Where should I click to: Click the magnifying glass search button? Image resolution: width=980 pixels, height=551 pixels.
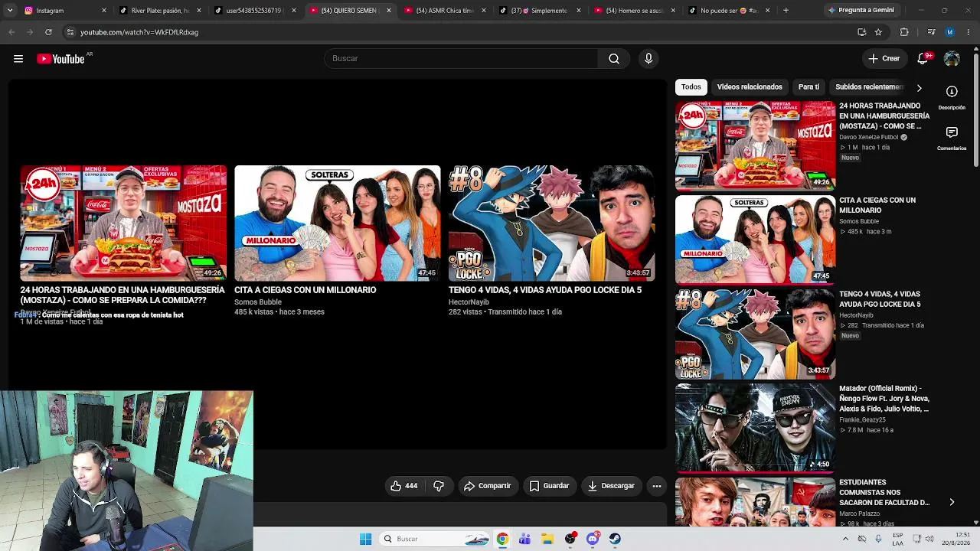pyautogui.click(x=614, y=59)
